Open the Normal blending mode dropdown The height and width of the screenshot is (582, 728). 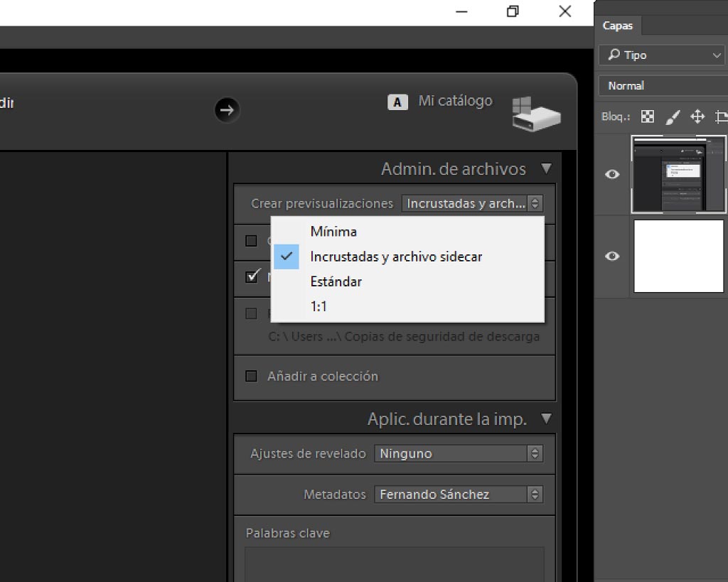tap(663, 85)
